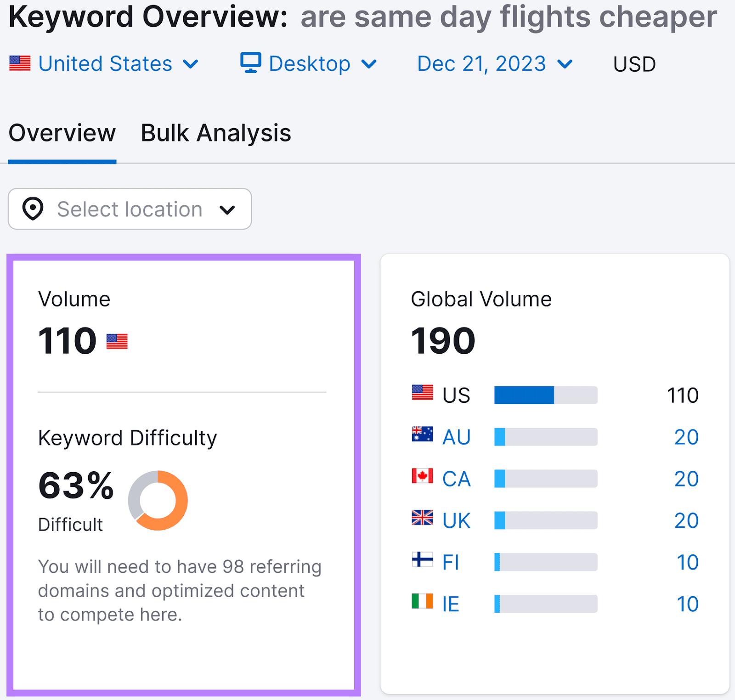This screenshot has height=700, width=735.
Task: Click the chevron in Select location box
Action: click(227, 210)
